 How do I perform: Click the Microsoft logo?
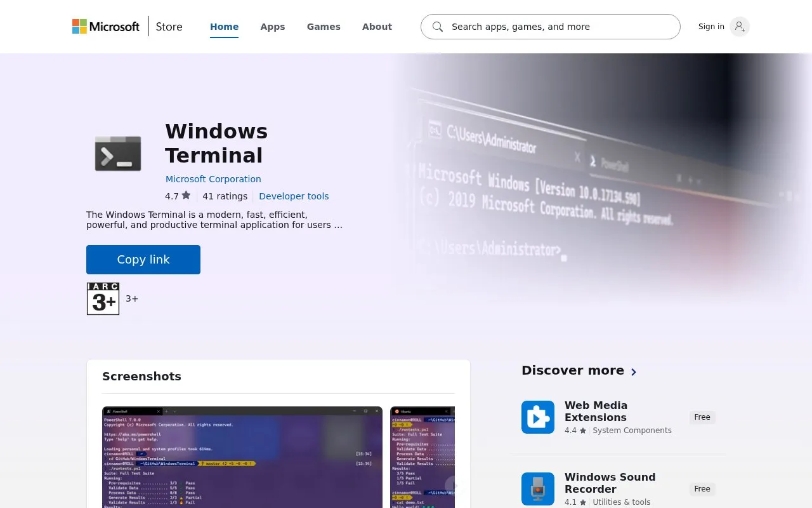(x=106, y=27)
